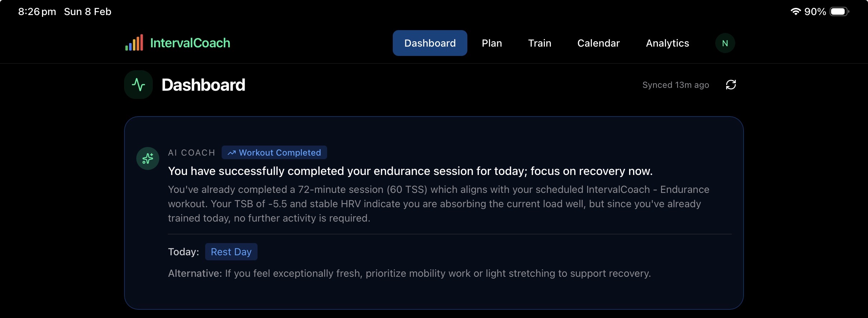
Task: Click the Dashboard heartbeat pulse icon
Action: (138, 85)
